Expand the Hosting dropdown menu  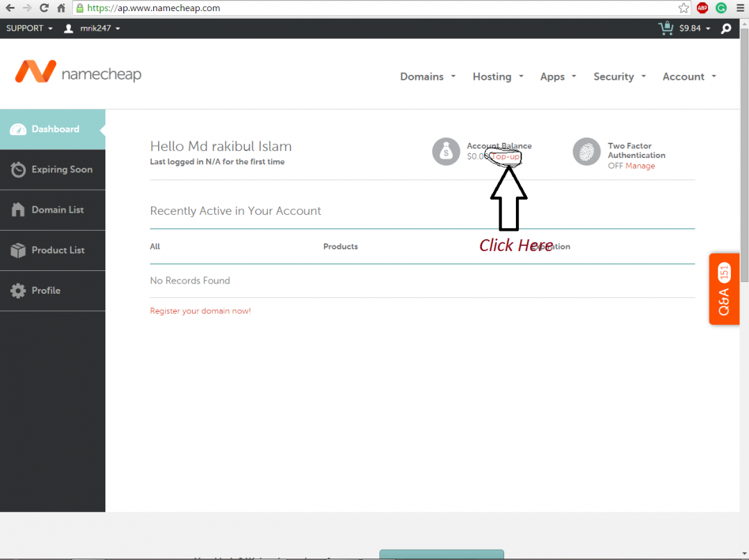click(x=497, y=77)
